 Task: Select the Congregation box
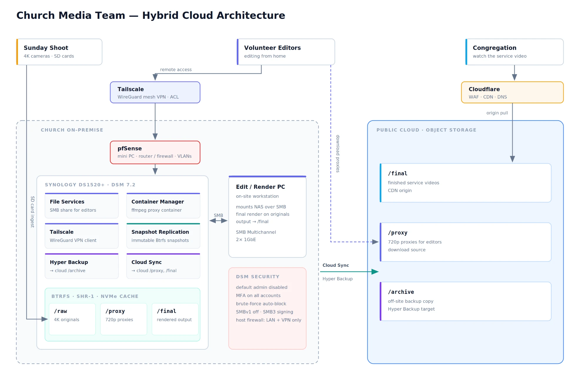514,52
